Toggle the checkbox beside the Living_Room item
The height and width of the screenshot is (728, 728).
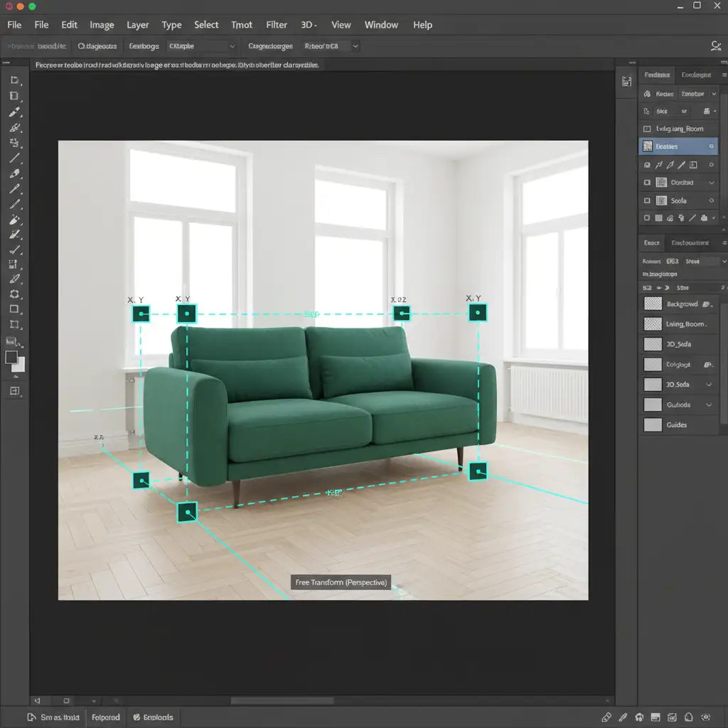coord(646,129)
